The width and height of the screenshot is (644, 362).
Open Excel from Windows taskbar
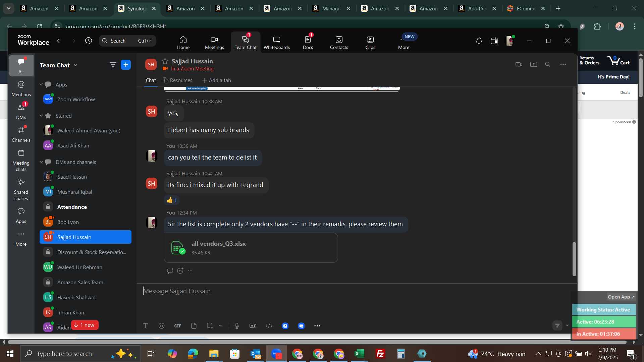(359, 354)
